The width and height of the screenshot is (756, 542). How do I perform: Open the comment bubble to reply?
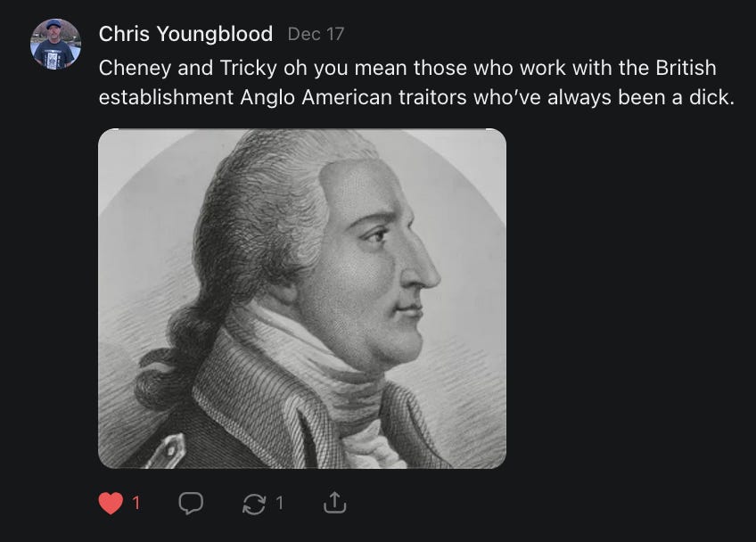click(x=191, y=503)
